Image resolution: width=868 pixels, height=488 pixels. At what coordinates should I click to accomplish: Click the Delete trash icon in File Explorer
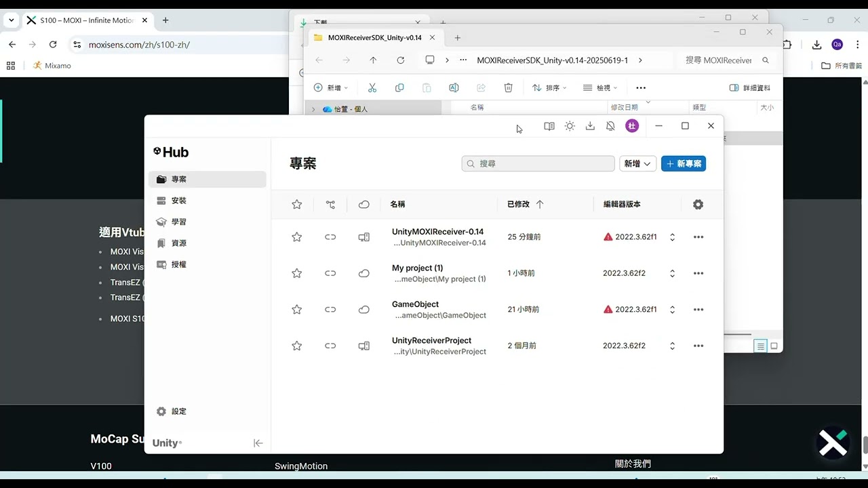tap(508, 88)
